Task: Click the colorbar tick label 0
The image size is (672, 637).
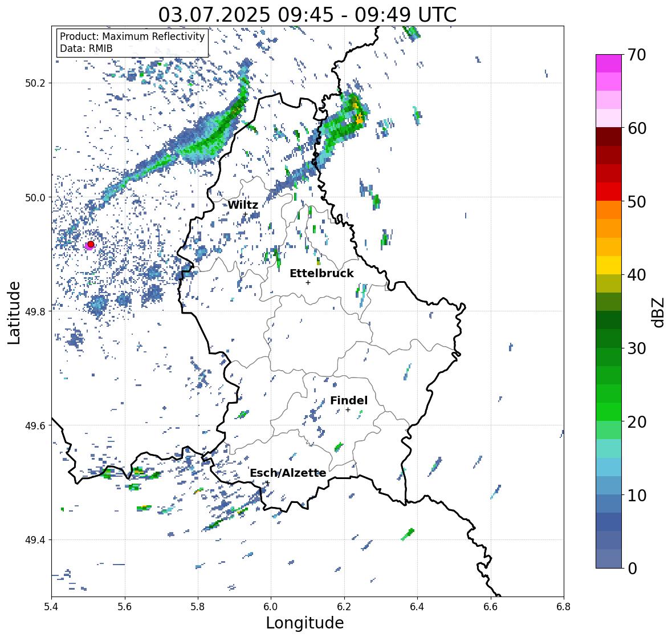Action: [x=632, y=569]
